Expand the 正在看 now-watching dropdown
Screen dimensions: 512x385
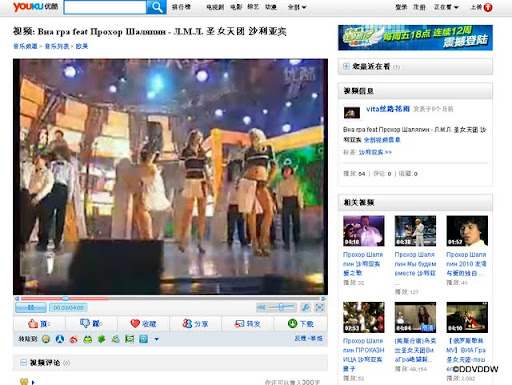click(x=446, y=7)
